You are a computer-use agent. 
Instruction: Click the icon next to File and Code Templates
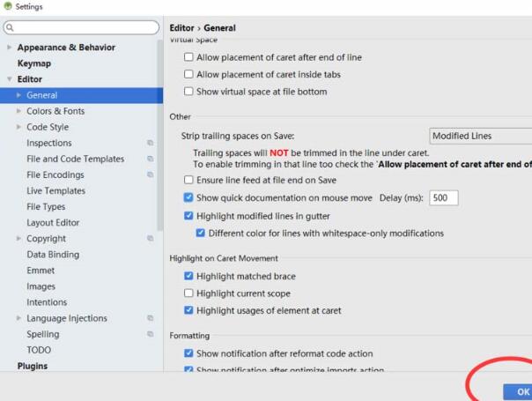click(x=151, y=159)
